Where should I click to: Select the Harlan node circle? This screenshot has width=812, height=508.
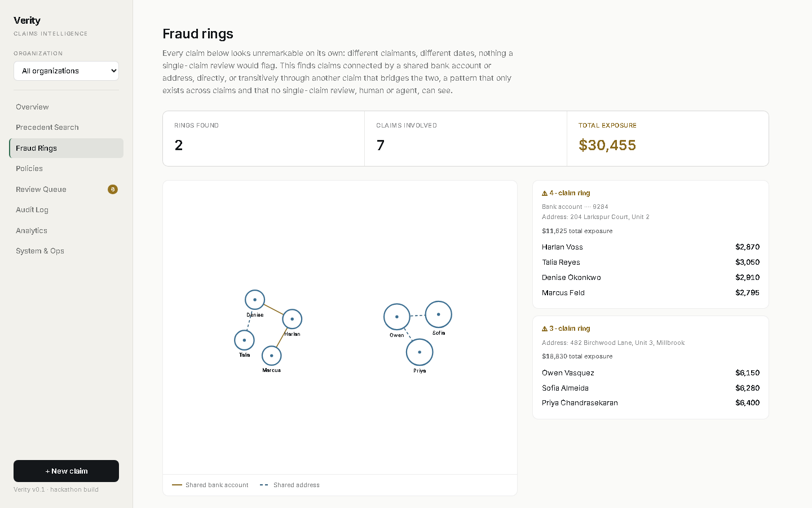pyautogui.click(x=292, y=319)
